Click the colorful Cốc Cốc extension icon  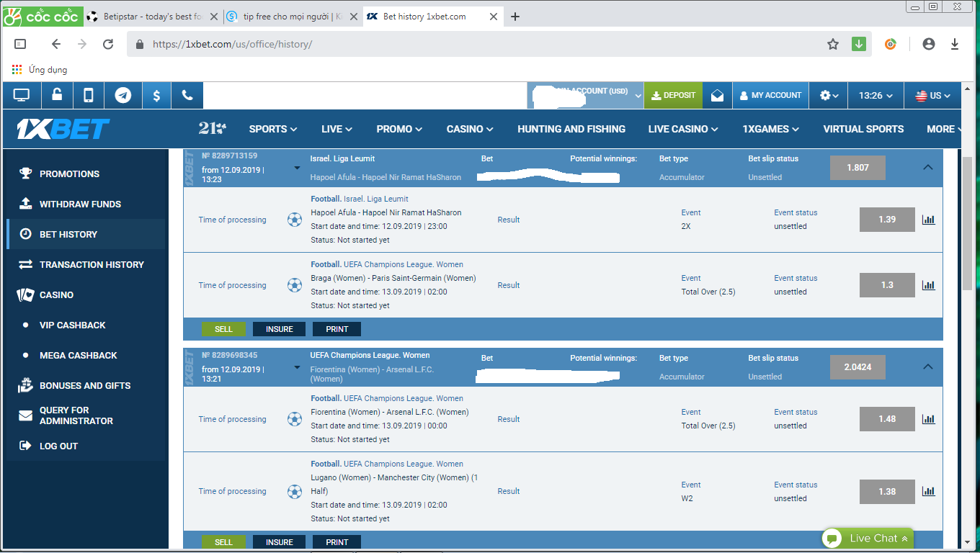tap(891, 44)
